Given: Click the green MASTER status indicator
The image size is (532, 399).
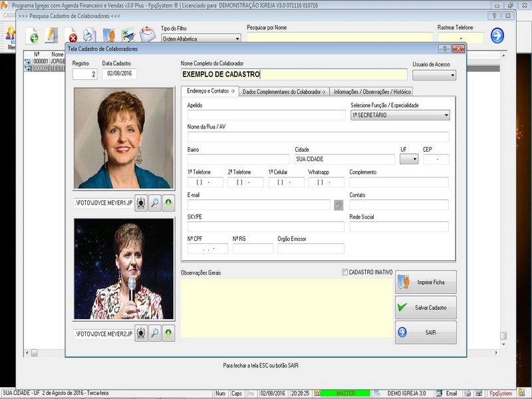Looking at the screenshot, I should (x=345, y=393).
